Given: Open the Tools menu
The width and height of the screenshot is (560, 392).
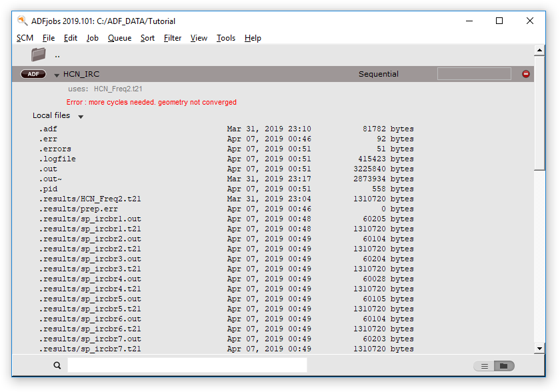Looking at the screenshot, I should click(226, 38).
